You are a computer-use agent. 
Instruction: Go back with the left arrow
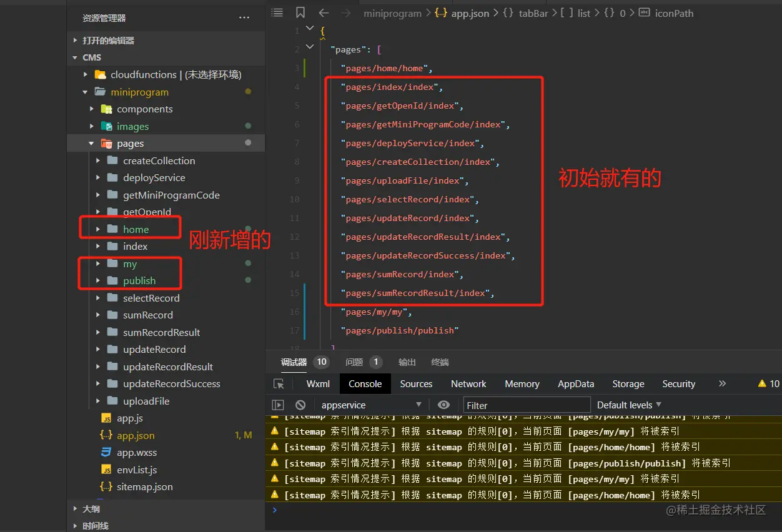324,12
